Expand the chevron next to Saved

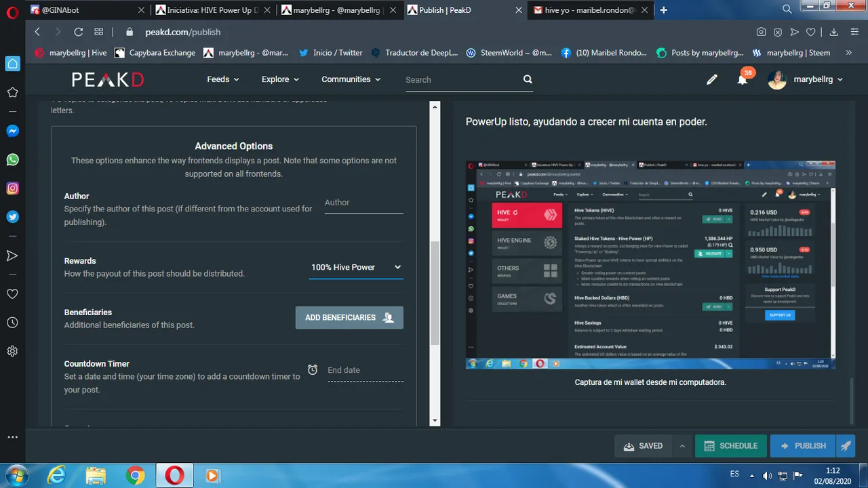[682, 446]
